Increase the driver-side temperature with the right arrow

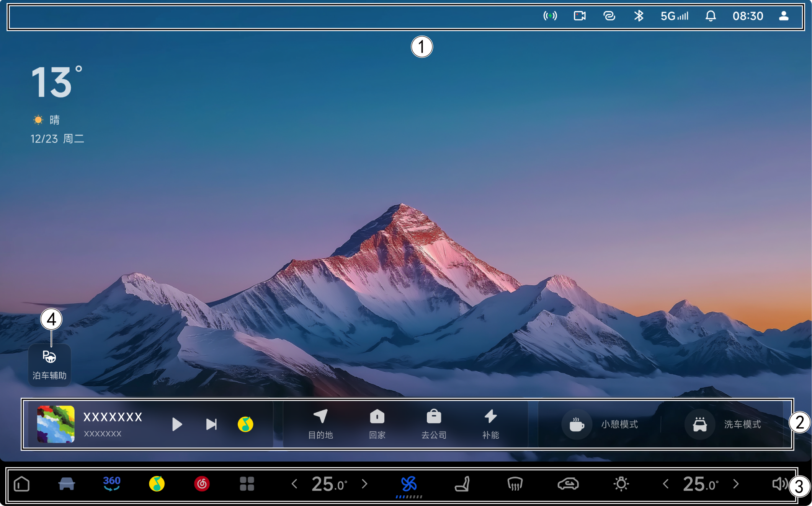(364, 484)
